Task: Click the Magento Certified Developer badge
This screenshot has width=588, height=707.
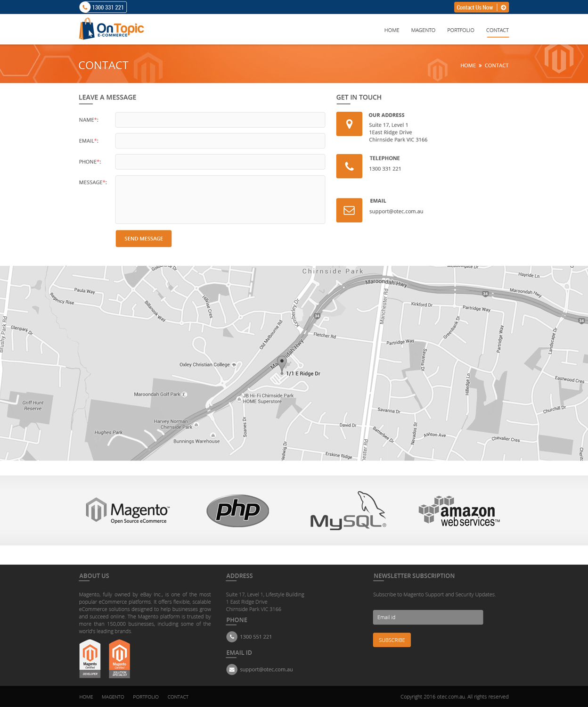Action: pyautogui.click(x=90, y=659)
